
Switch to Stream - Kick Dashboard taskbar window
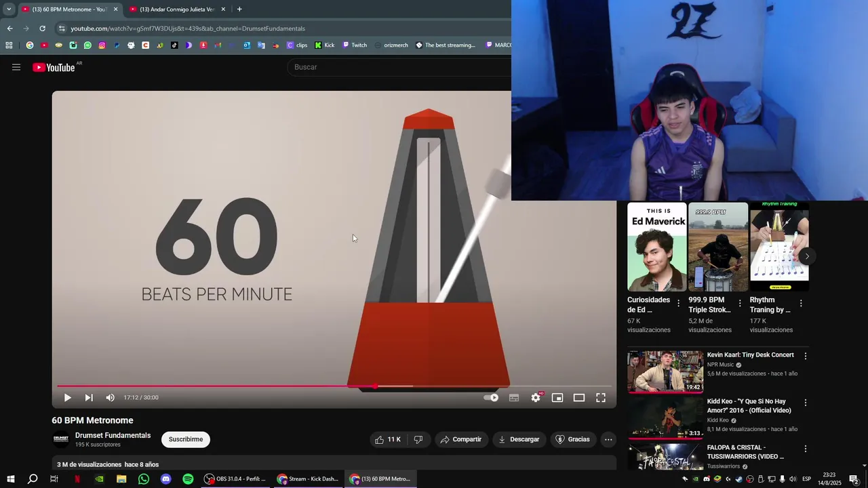click(x=308, y=479)
